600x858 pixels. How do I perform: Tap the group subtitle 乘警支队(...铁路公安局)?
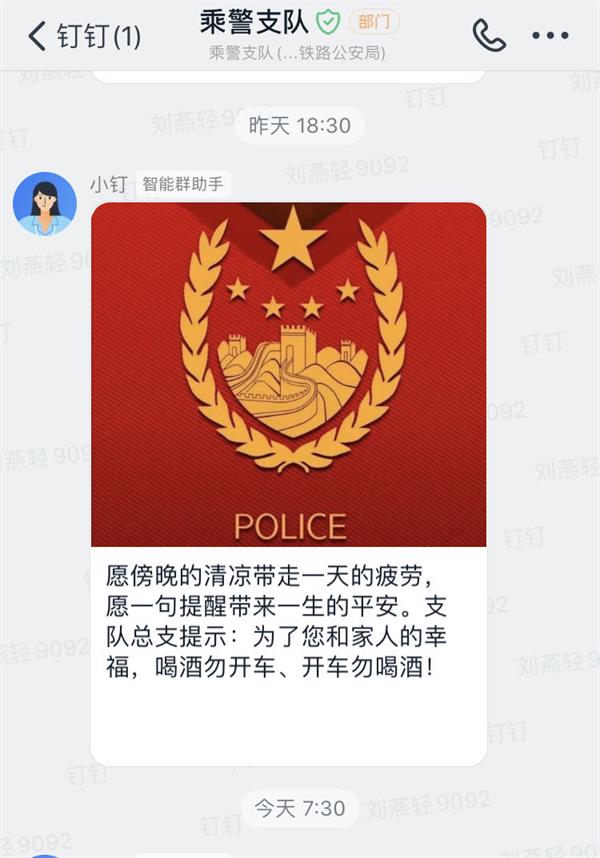[298, 53]
